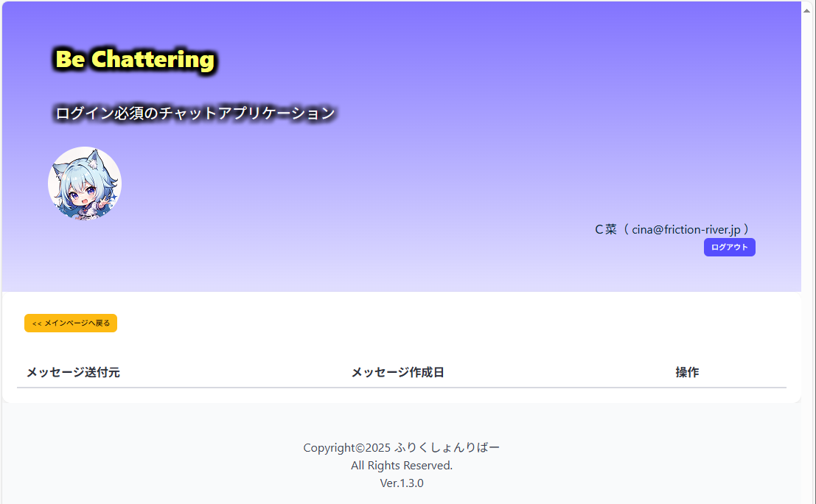Click the Be Chattering title logo
This screenshot has height=504, width=816.
tap(136, 59)
